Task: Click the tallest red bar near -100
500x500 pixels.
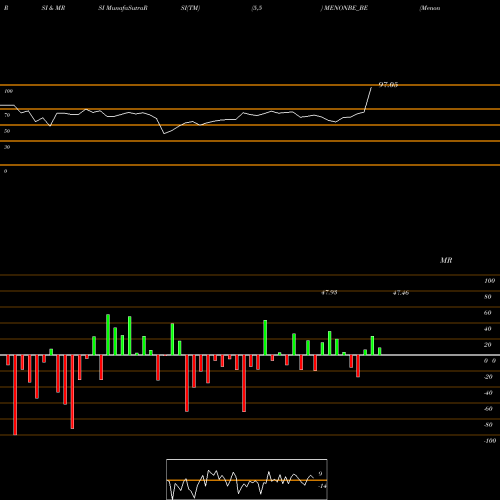Action: [x=15, y=395]
